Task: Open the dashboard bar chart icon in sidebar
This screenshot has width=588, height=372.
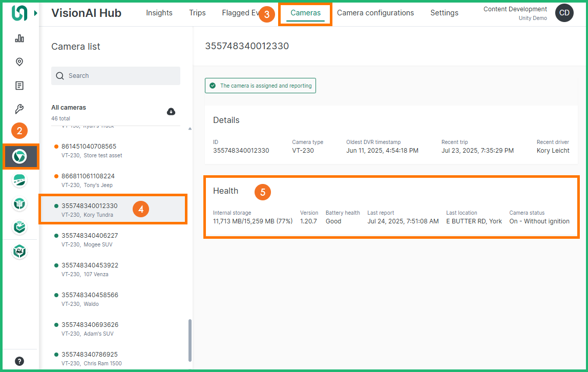Action: (19, 38)
